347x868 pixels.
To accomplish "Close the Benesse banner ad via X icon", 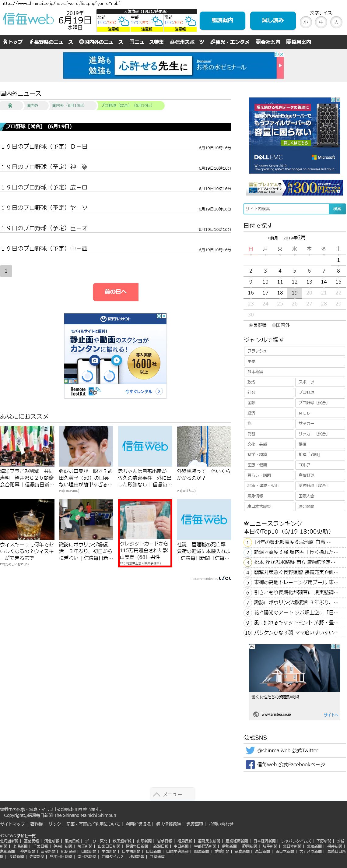I will pos(282,54).
